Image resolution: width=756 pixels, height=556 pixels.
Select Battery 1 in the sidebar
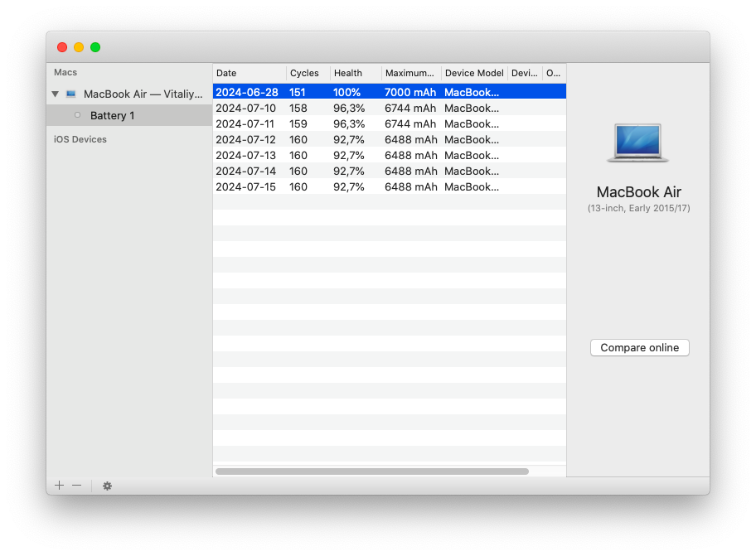point(129,116)
